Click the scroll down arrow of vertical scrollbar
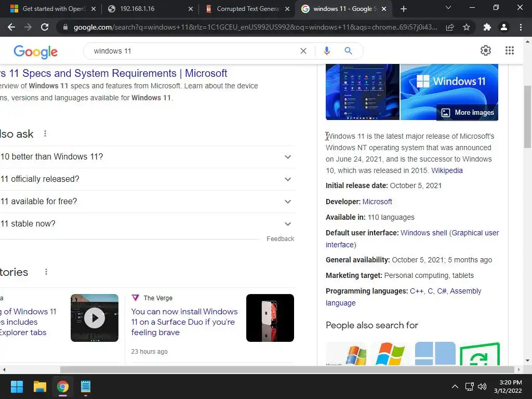Viewport: 532px width, 399px height. coord(527,361)
